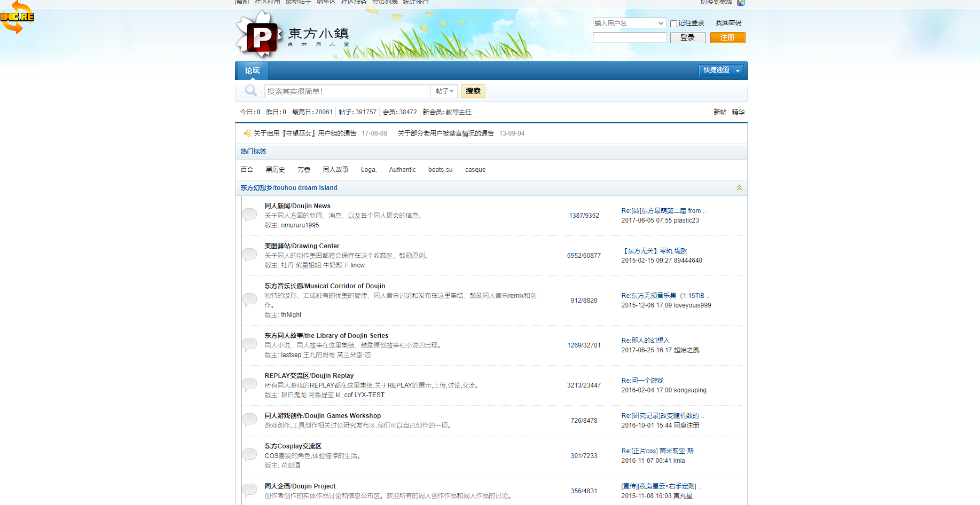Open the 精华 link beside 新帖
This screenshot has width=980, height=505.
pyautogui.click(x=738, y=112)
